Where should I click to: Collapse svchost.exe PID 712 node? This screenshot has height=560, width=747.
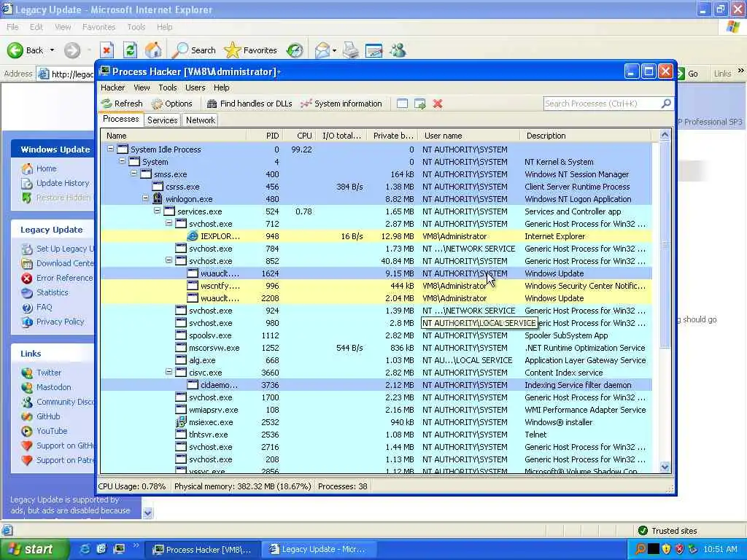169,223
